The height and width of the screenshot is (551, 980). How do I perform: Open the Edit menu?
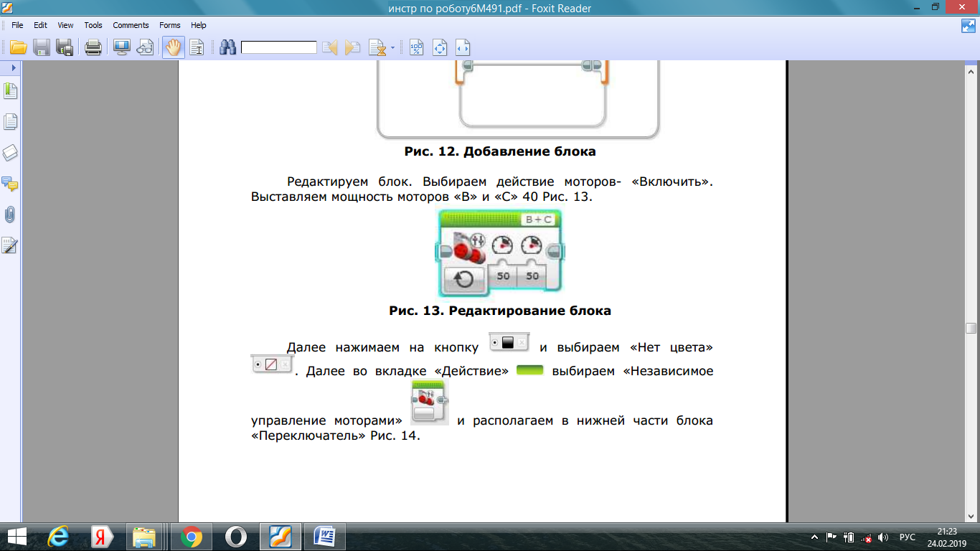[40, 25]
